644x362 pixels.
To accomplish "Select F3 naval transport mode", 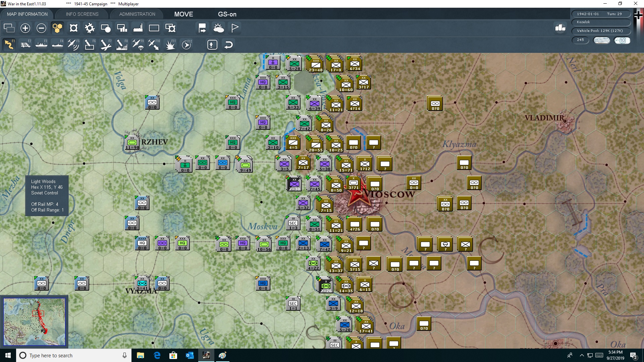I will (42, 45).
